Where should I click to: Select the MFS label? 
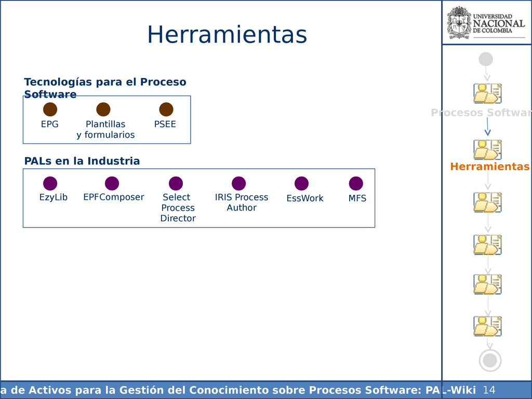pos(357,198)
